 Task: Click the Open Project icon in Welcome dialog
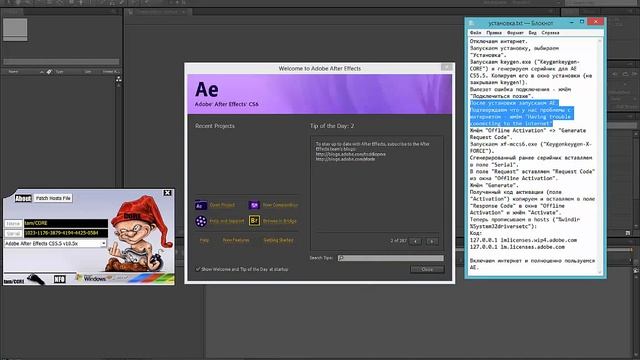(x=201, y=205)
